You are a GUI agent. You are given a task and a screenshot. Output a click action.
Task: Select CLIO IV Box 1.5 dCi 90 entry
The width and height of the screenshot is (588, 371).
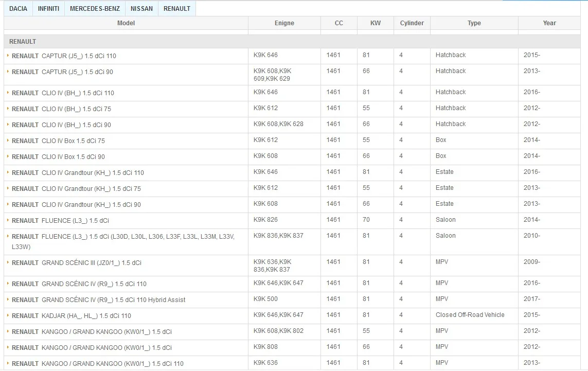[58, 157]
